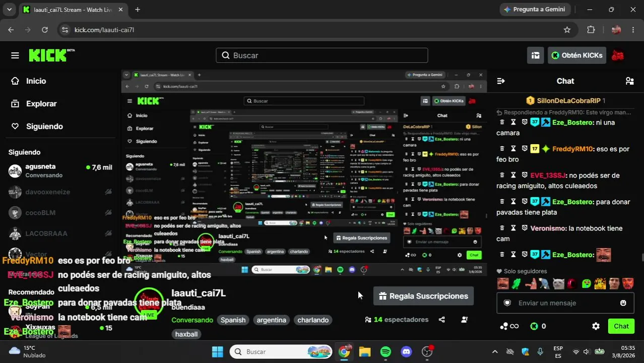Click the laauti_cai7L LIVE avatar
The height and width of the screenshot is (363, 644).
click(149, 303)
